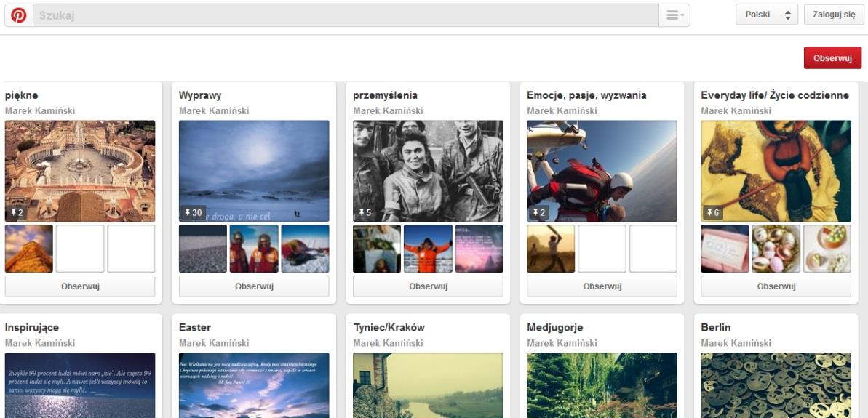The image size is (868, 418).
Task: Open Berlin metal faces cover image
Action: (x=776, y=385)
